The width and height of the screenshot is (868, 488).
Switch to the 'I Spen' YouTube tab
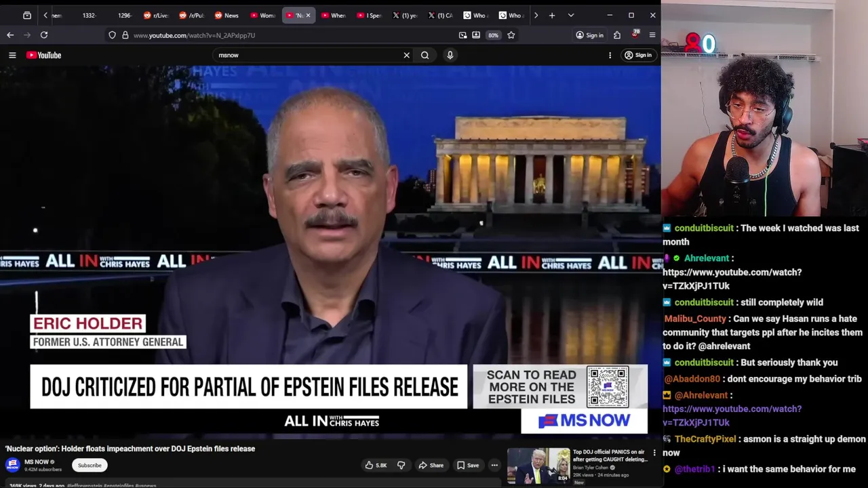click(368, 15)
